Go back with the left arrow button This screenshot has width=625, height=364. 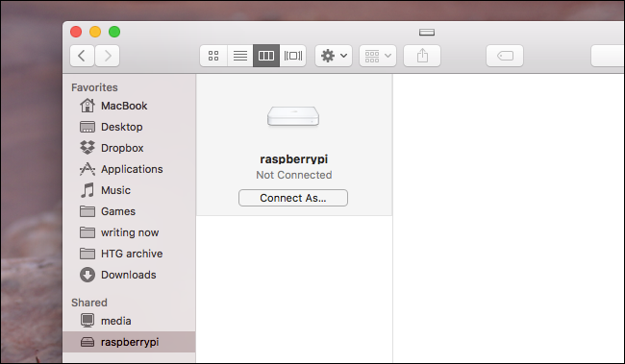coord(82,56)
